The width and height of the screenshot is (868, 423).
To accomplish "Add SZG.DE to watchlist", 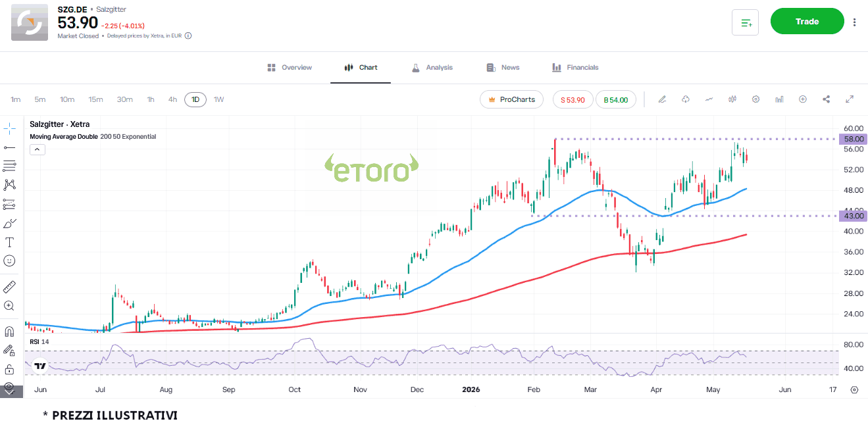I will tap(746, 22).
